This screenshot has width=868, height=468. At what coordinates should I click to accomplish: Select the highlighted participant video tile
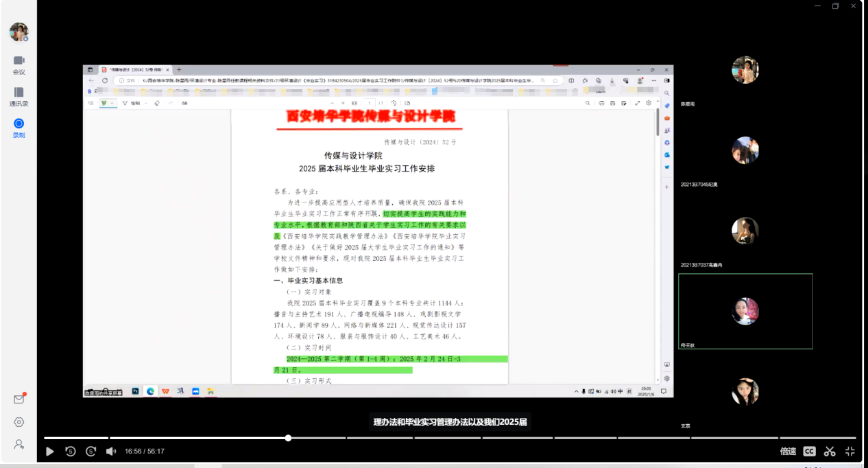[x=745, y=311]
